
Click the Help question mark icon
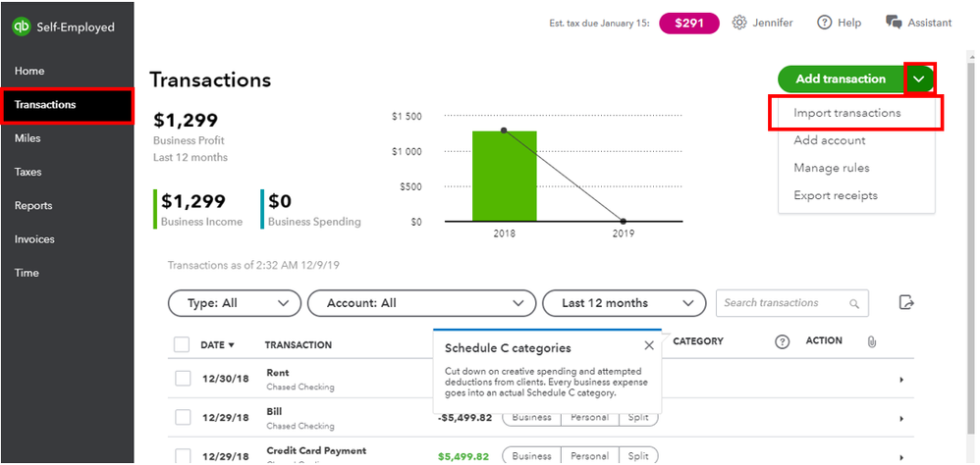[x=825, y=23]
